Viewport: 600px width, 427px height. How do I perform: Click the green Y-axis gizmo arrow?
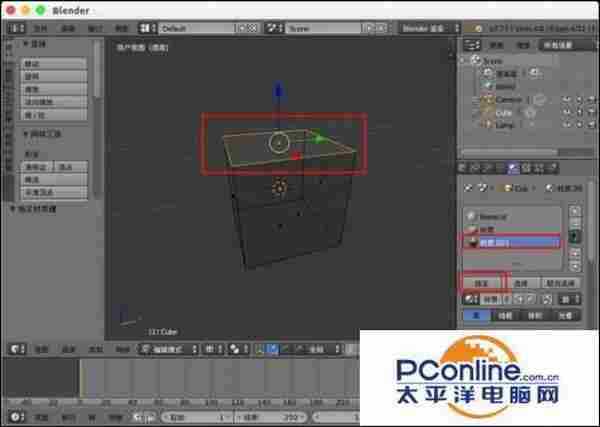(318, 139)
